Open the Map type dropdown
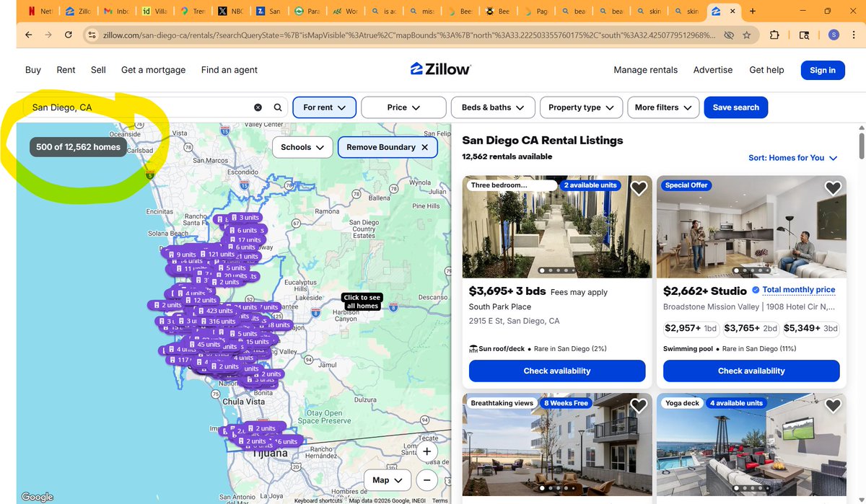This screenshot has height=504, width=866. 388,480
